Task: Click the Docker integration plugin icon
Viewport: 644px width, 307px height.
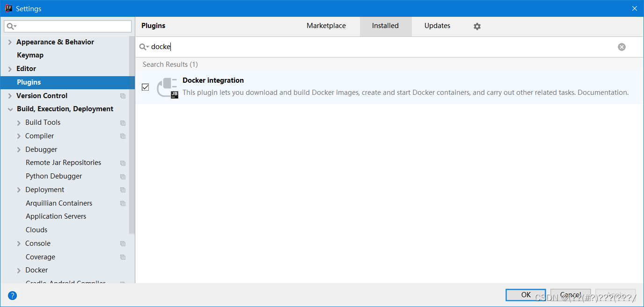Action: [x=167, y=87]
